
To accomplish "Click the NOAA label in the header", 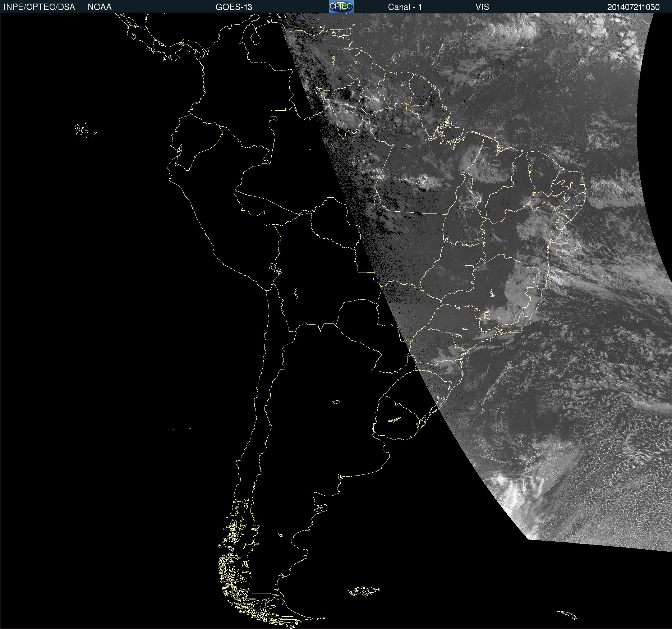I will click(x=100, y=7).
